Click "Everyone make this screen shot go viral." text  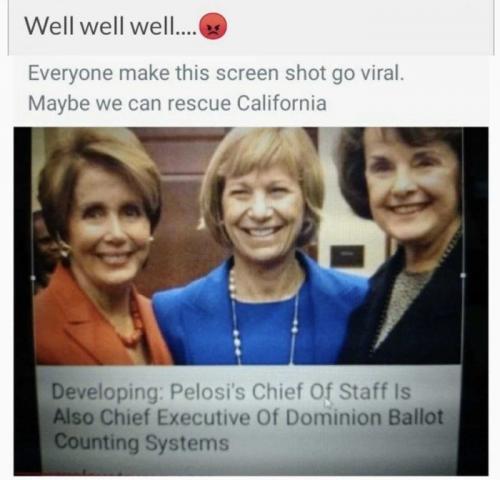click(x=216, y=73)
